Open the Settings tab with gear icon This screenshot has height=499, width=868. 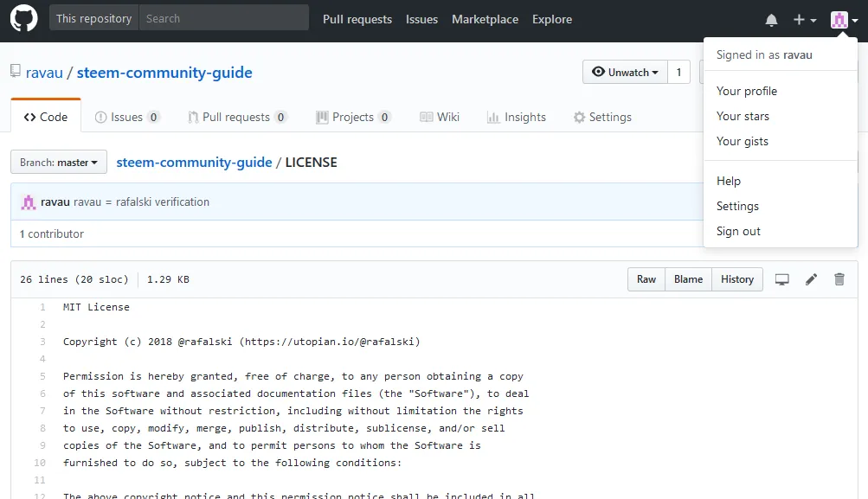[602, 117]
